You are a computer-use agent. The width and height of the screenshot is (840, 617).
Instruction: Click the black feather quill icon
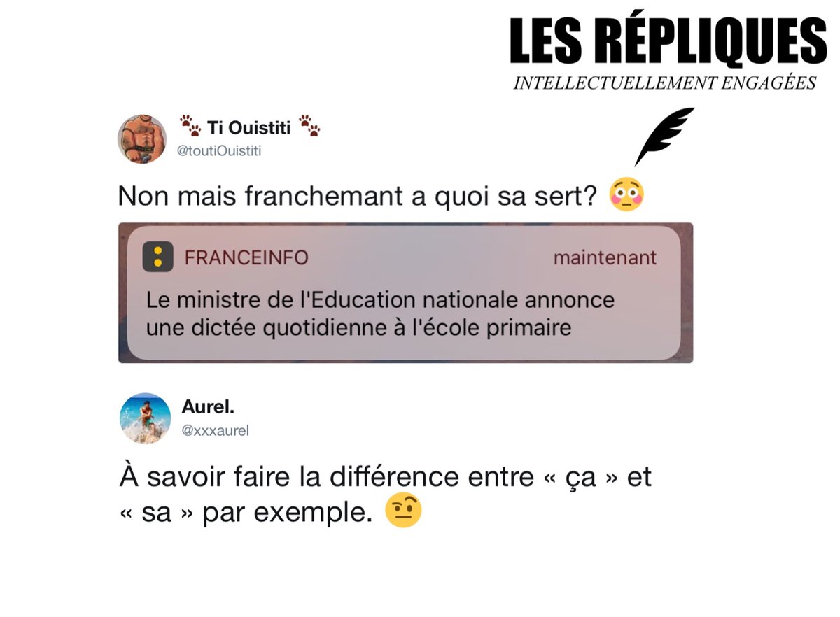pos(664,136)
